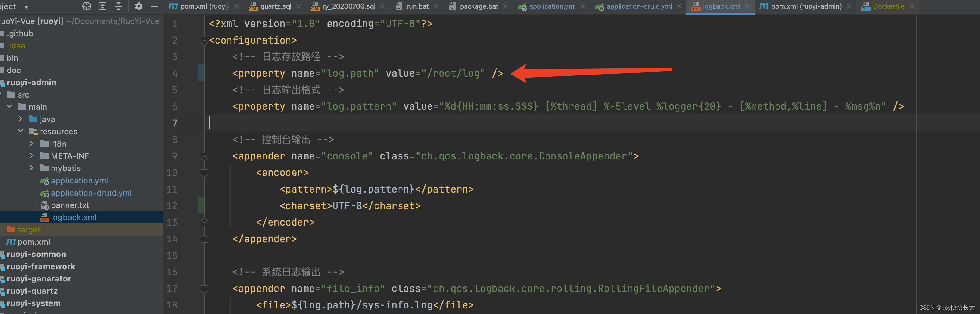Close the quartz.sql tab
980x314 pixels.
point(298,6)
